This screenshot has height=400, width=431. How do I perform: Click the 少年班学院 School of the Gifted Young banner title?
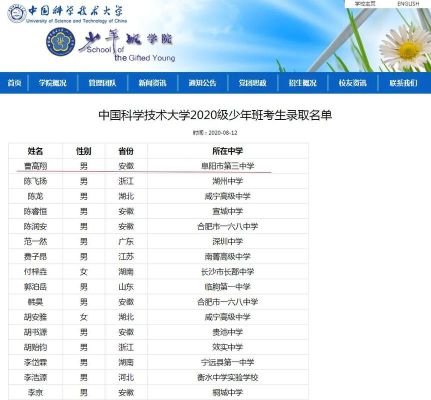pos(127,47)
